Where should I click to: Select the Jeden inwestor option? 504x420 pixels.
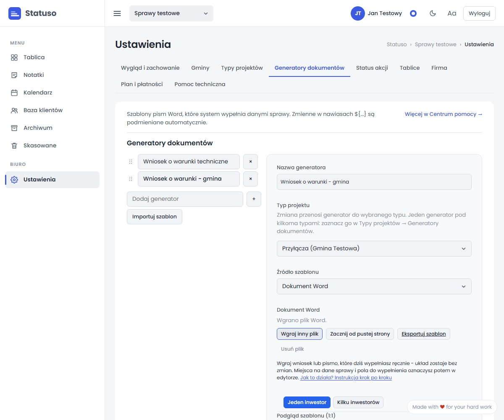307,402
